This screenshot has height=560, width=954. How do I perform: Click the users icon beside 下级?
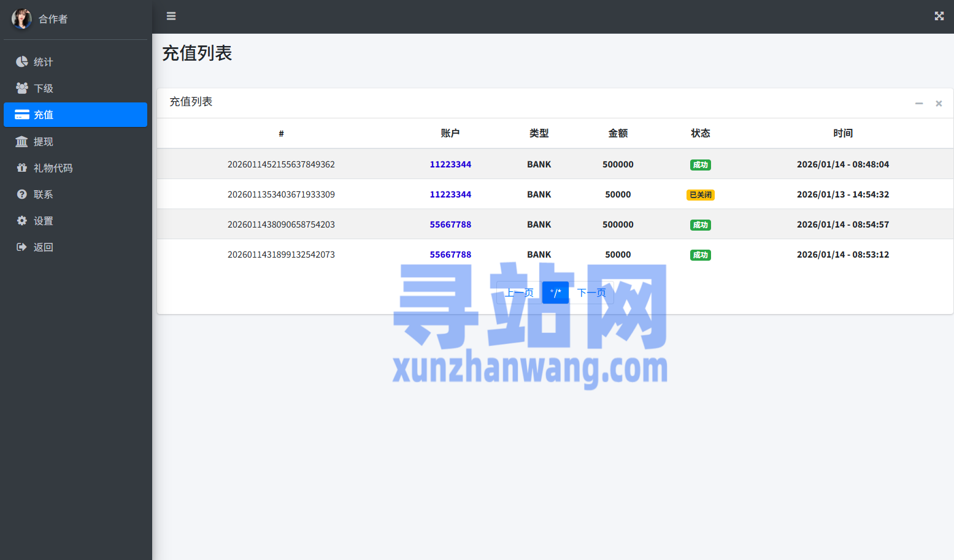22,88
